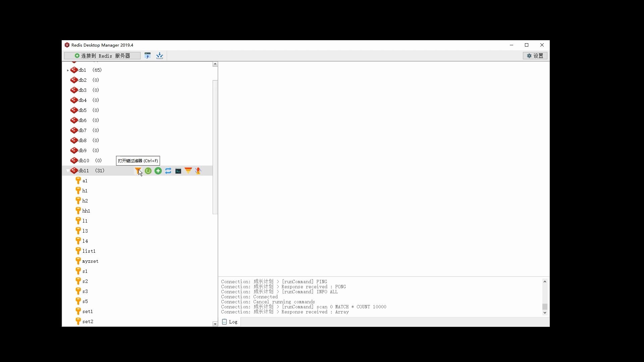Open the l3 key
644x362 pixels.
click(x=85, y=231)
